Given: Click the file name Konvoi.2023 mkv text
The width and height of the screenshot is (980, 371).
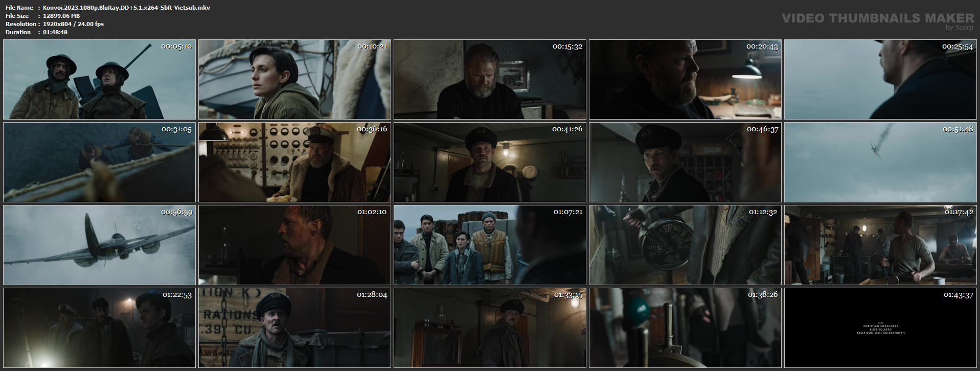Looking at the screenshot, I should coord(126,8).
